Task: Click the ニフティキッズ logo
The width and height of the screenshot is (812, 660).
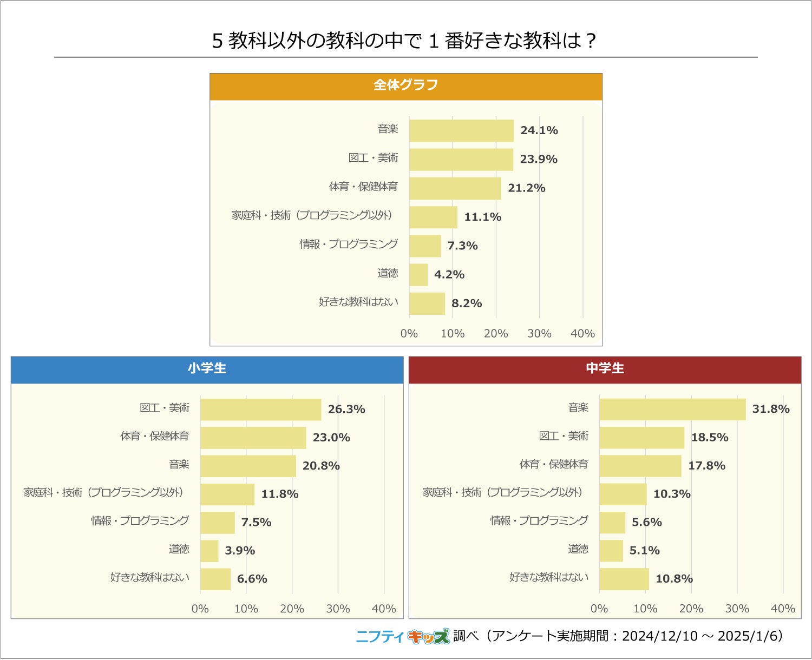Action: (x=402, y=636)
